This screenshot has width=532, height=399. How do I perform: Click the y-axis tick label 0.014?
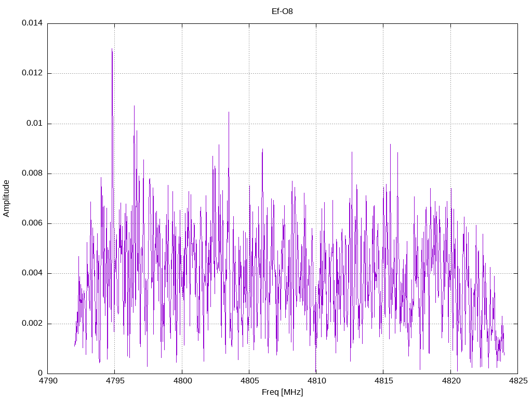tap(32, 23)
